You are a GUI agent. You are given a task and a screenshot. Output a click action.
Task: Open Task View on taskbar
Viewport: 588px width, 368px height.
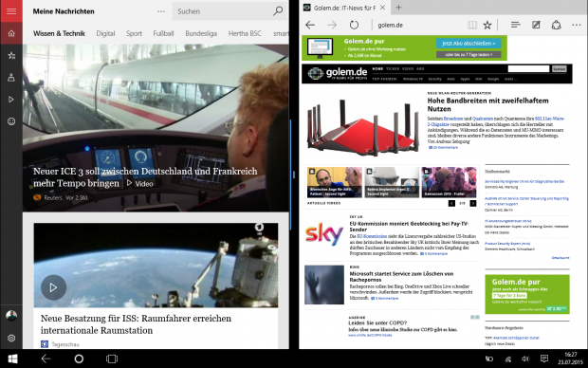point(112,359)
